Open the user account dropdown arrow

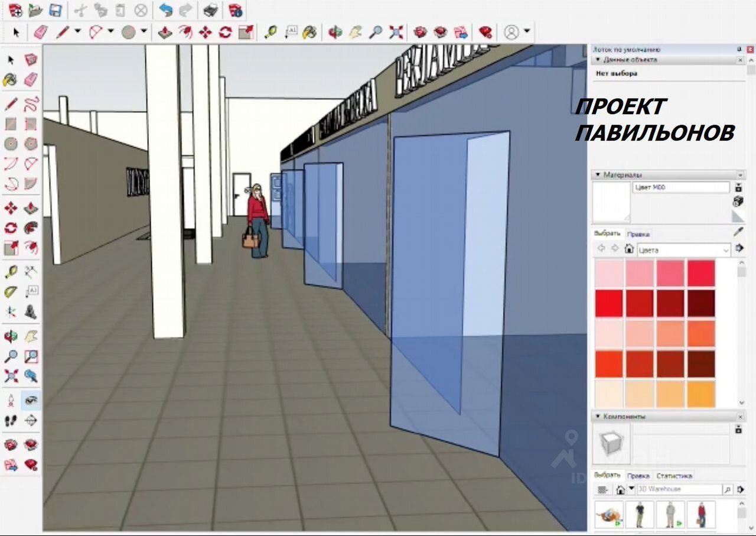(x=527, y=32)
